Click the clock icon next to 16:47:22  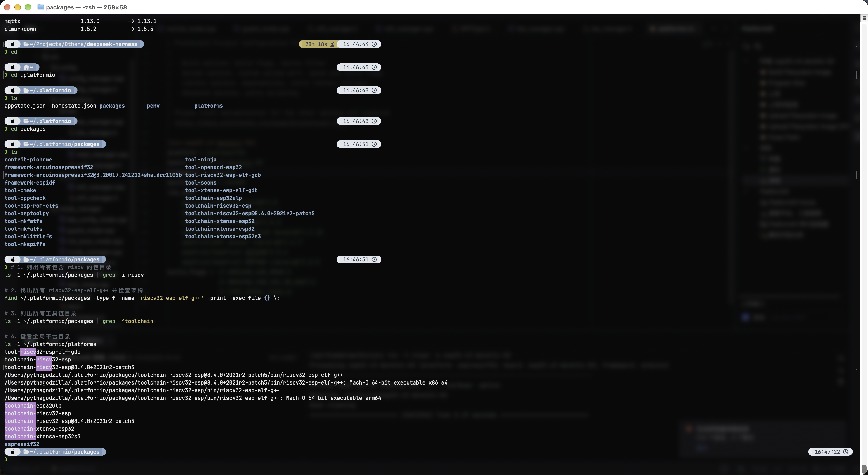[845, 452]
